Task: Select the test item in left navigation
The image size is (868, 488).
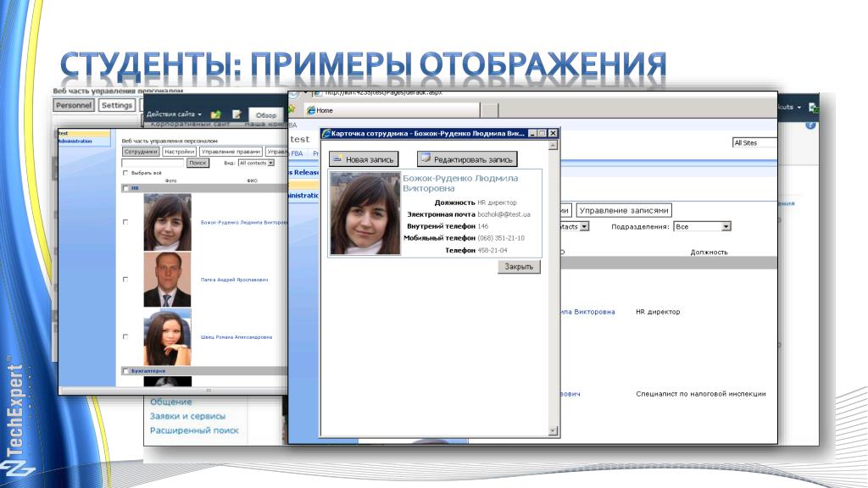Action: (x=84, y=133)
